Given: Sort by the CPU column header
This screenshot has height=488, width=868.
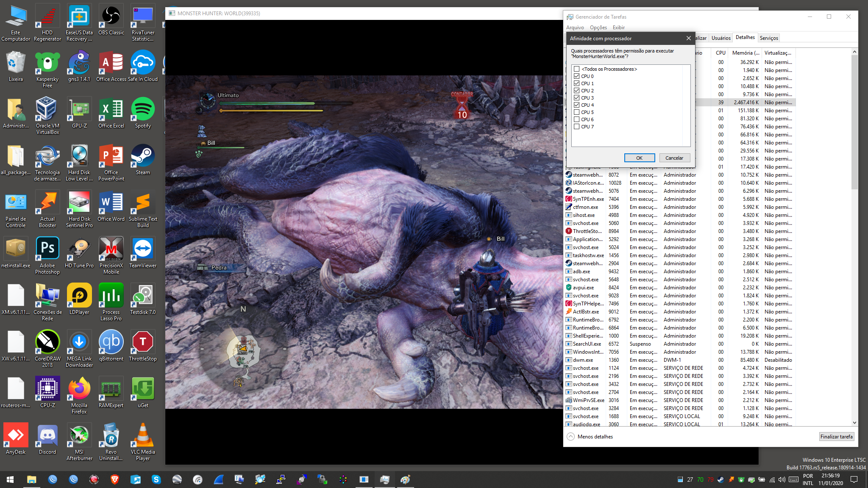Looking at the screenshot, I should click(721, 53).
